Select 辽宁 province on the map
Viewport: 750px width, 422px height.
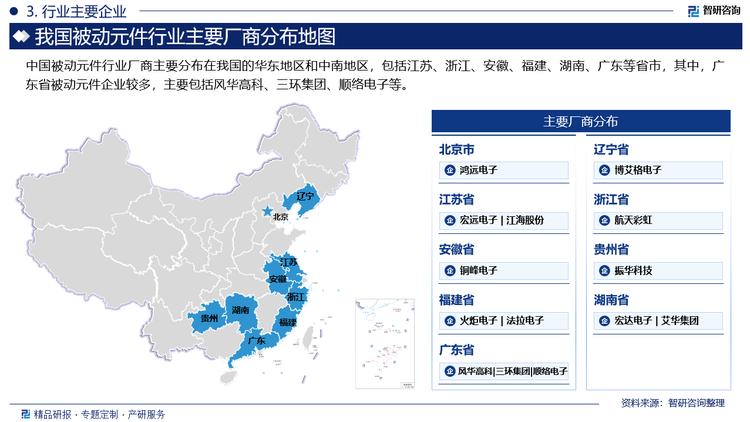point(304,201)
